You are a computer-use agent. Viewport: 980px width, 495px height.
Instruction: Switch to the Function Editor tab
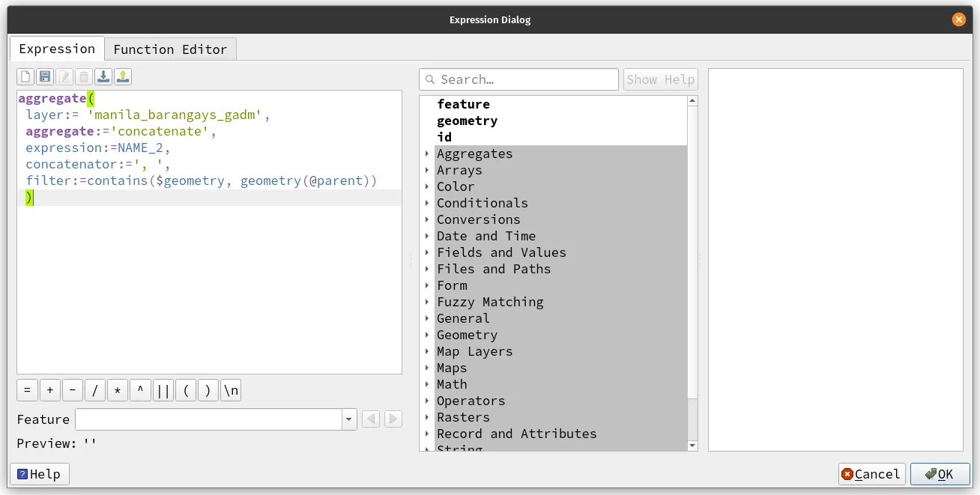tap(170, 49)
